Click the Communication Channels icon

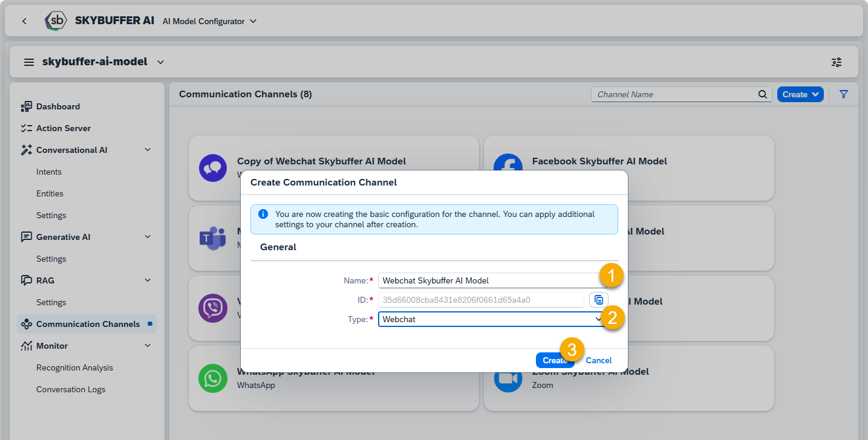pos(26,324)
